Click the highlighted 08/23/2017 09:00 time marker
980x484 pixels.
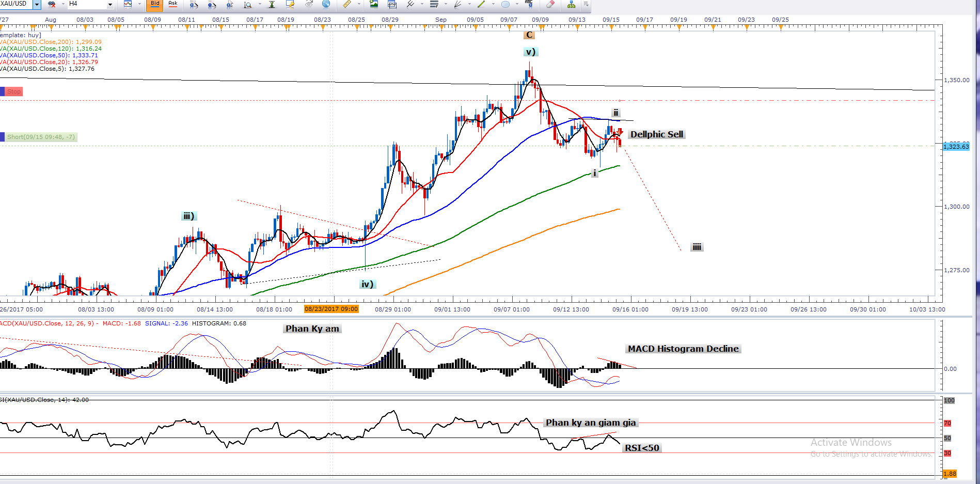331,309
